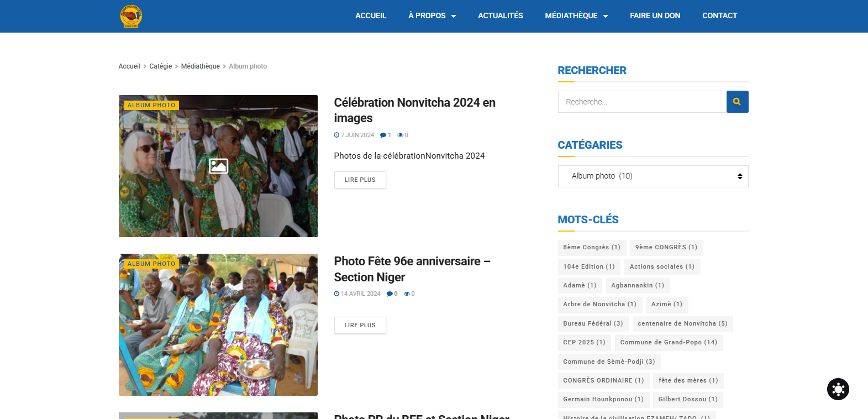868x419 pixels.
Task: Click views eye icon on Section Niger post
Action: tap(407, 294)
